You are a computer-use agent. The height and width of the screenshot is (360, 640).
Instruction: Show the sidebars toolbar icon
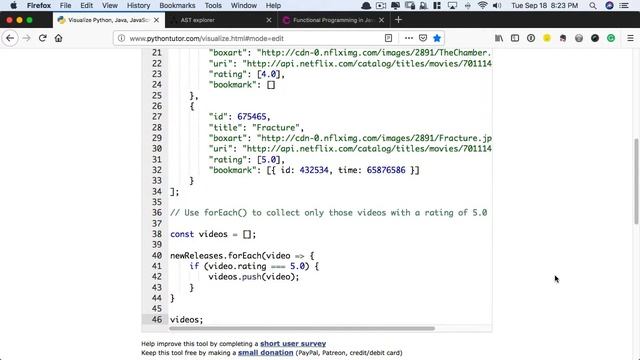click(x=515, y=38)
